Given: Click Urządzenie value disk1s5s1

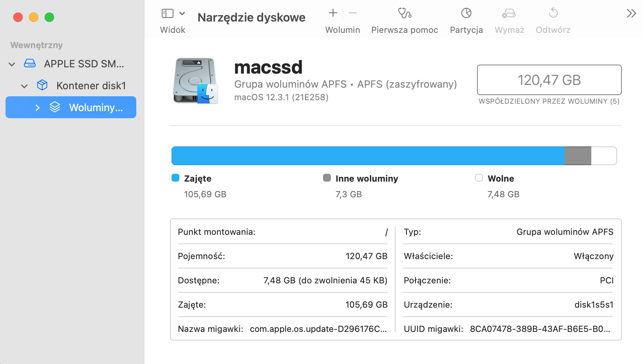Looking at the screenshot, I should pyautogui.click(x=594, y=305).
